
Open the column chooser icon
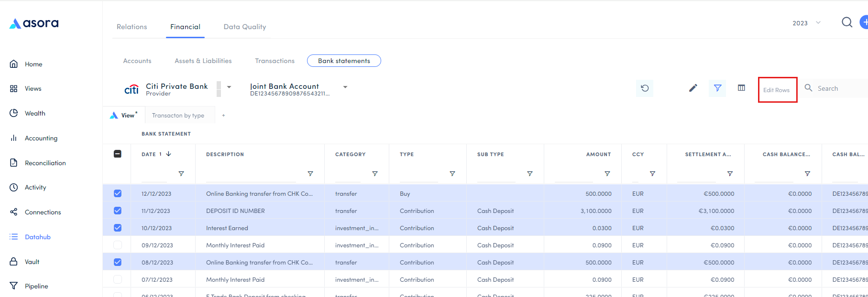[x=741, y=88]
